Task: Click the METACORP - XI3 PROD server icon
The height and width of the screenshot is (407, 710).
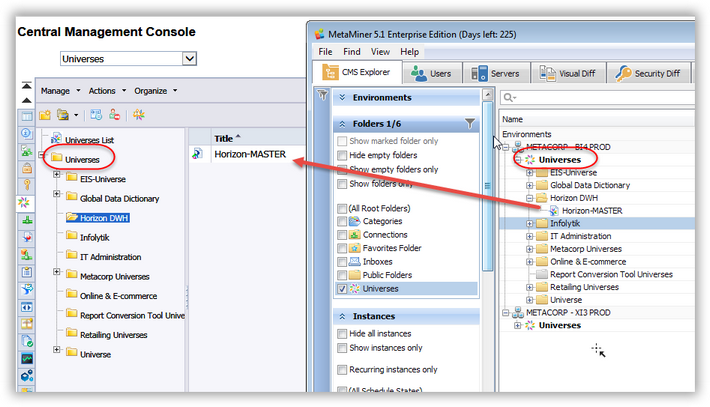Action: [518, 312]
